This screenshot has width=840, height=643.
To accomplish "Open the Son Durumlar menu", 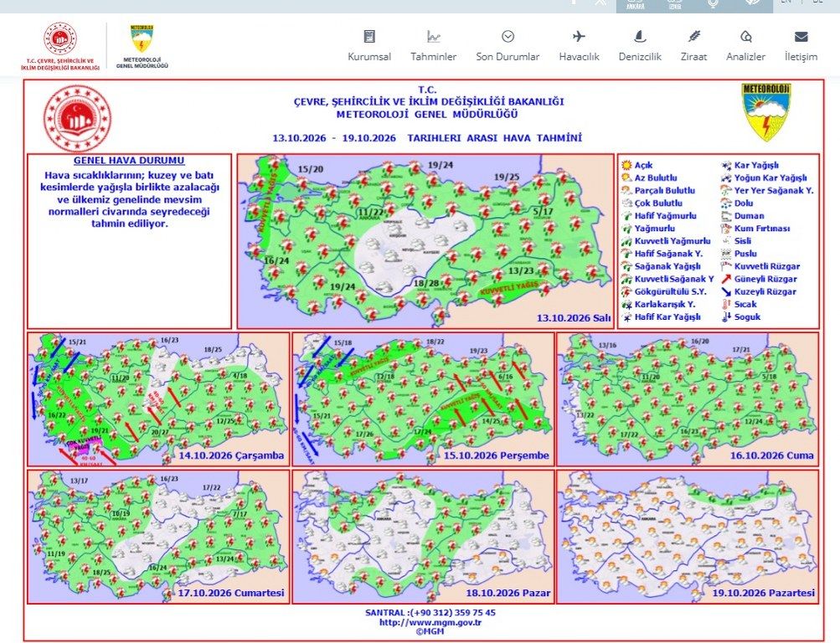I will coord(508,47).
